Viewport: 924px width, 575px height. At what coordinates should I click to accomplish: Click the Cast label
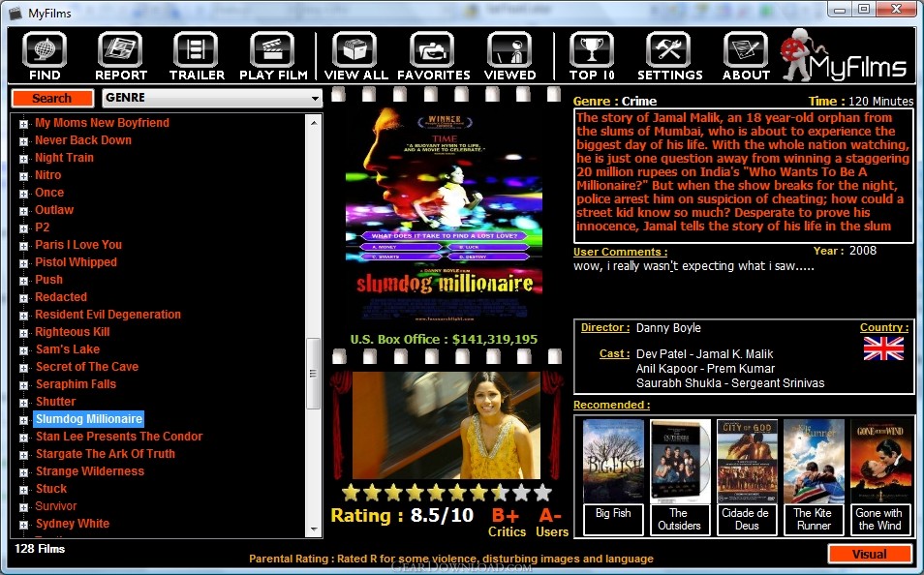pyautogui.click(x=614, y=353)
